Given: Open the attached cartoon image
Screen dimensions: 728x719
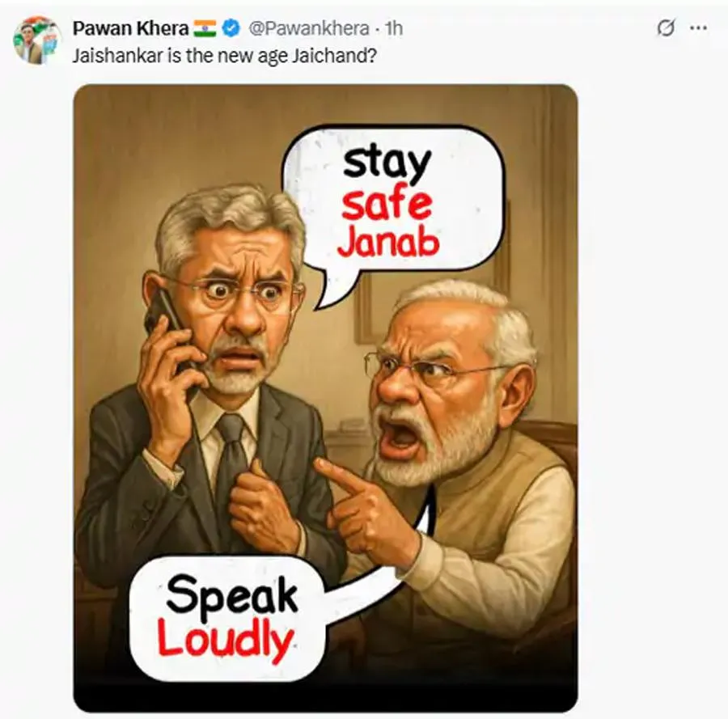Looking at the screenshot, I should (x=325, y=398).
